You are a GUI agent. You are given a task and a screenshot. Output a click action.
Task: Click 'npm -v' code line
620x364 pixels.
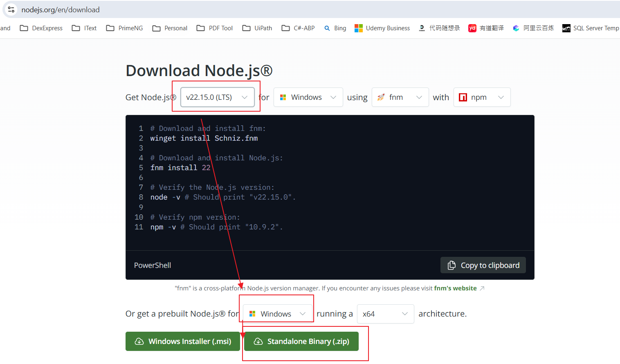coord(216,227)
